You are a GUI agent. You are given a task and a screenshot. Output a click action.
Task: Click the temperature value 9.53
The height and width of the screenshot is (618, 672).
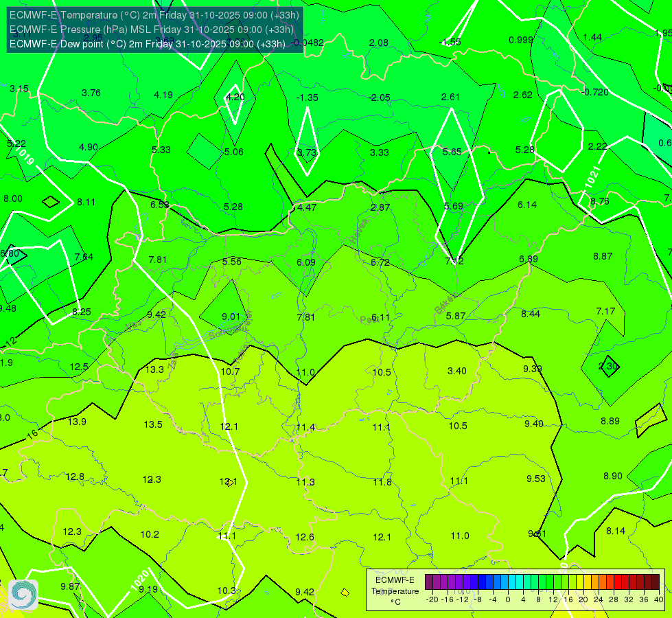pos(536,479)
